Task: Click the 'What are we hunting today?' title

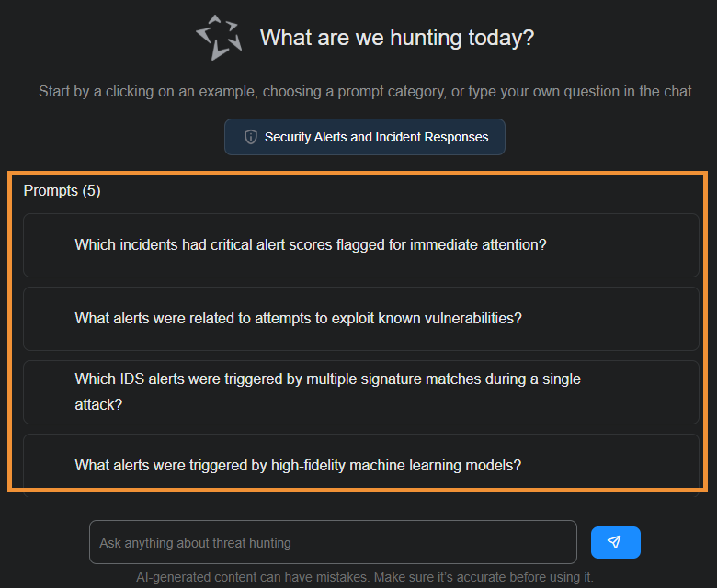Action: pyautogui.click(x=397, y=38)
